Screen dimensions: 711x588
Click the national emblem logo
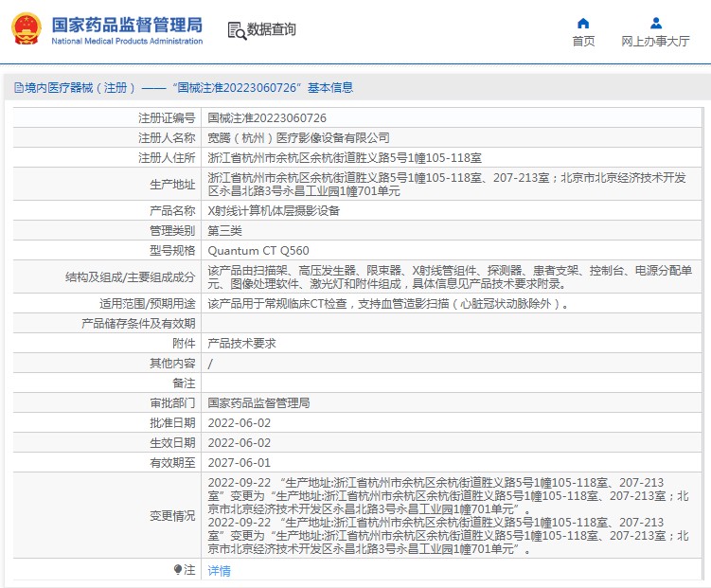27,29
